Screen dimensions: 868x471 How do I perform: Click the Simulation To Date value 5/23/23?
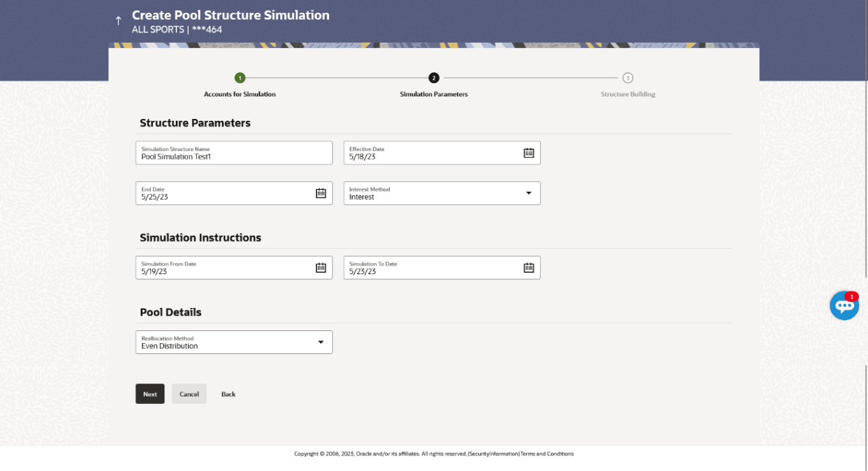coord(362,272)
